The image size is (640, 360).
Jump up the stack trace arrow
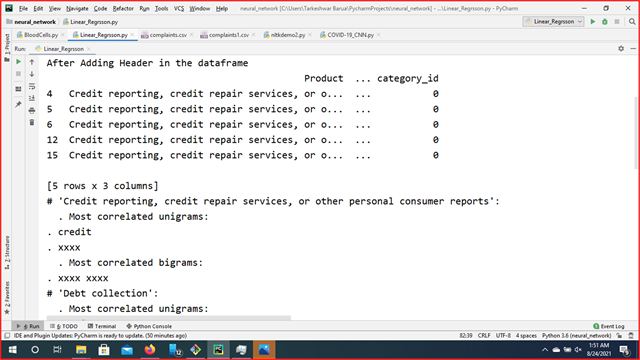[32, 62]
